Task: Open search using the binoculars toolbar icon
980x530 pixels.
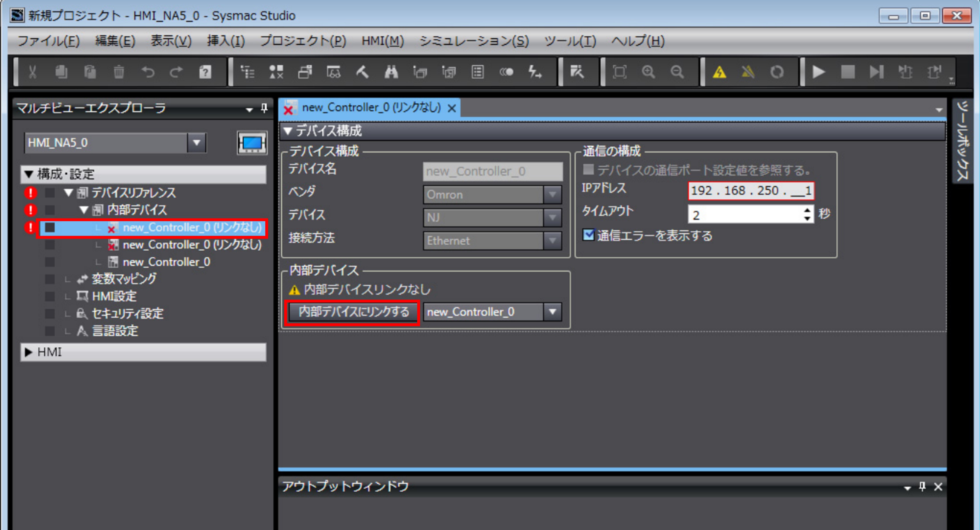Action: pyautogui.click(x=392, y=72)
